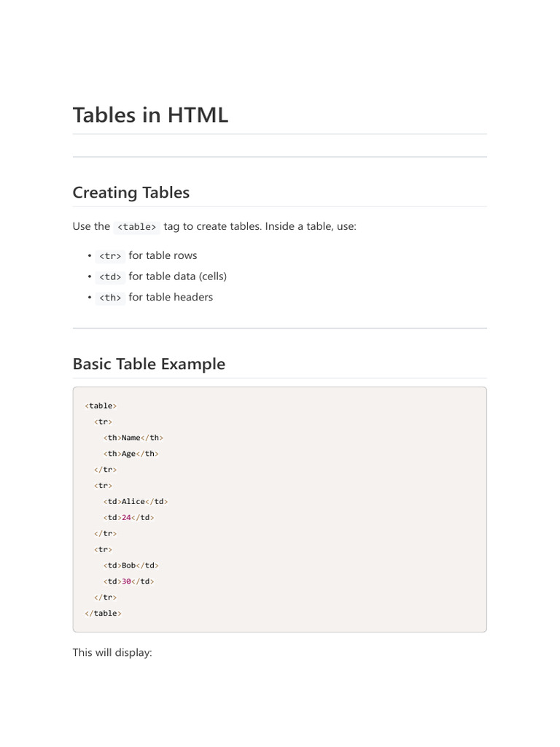Click the "Creating Tables" heading

pyautogui.click(x=131, y=193)
